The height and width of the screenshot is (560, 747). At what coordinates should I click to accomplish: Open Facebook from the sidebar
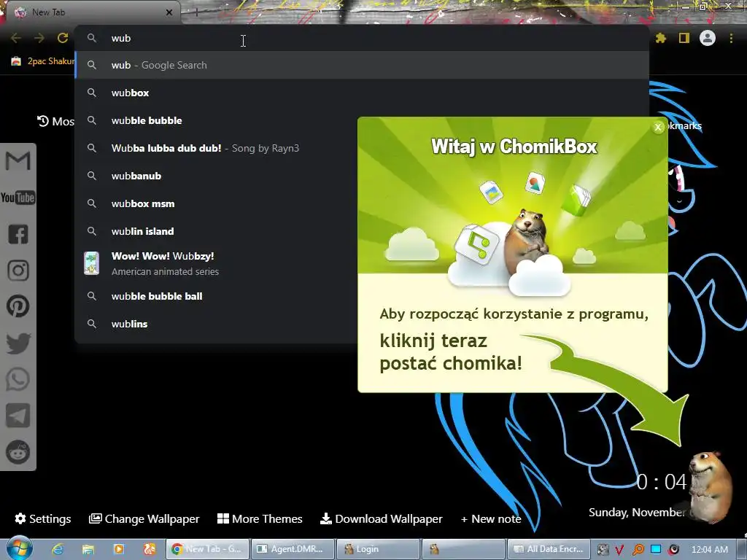point(18,234)
